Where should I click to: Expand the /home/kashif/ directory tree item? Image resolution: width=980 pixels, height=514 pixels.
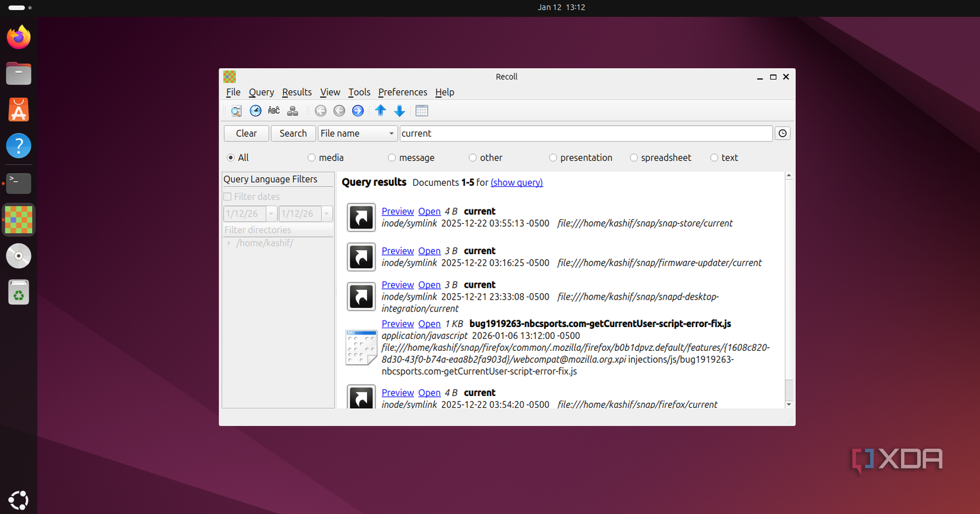(229, 243)
